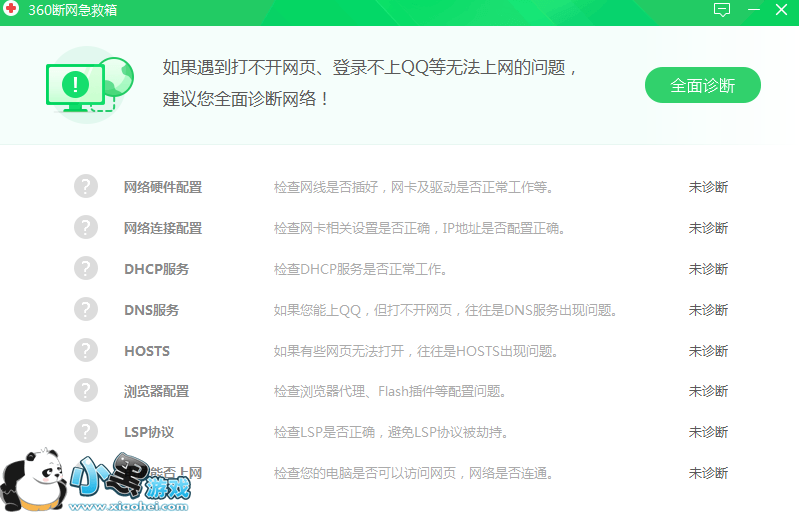Click description about IP地址是否配置正确
Viewport: 799px width, 515px height.
(x=419, y=228)
